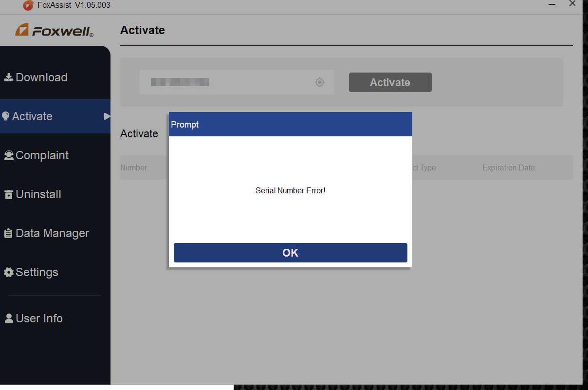Click the Expiration Date column header
Viewport: 588px width, 390px height.
pos(509,167)
